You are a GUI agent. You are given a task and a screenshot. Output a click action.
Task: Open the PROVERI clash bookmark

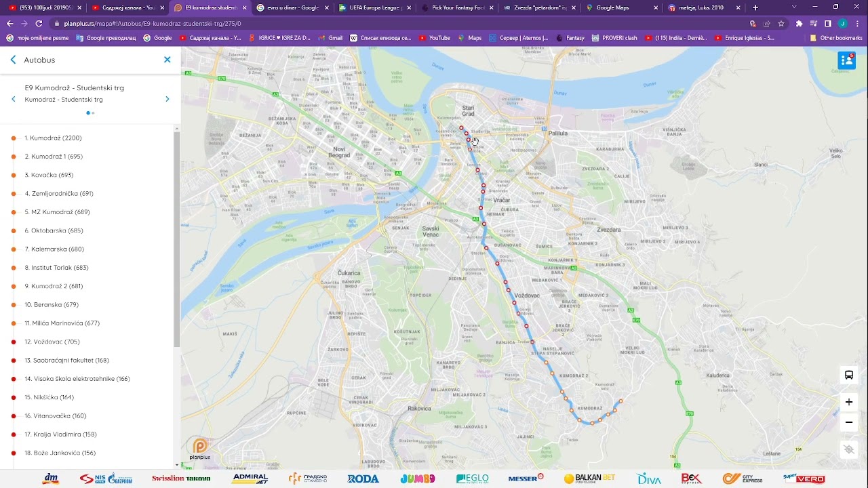tap(614, 38)
